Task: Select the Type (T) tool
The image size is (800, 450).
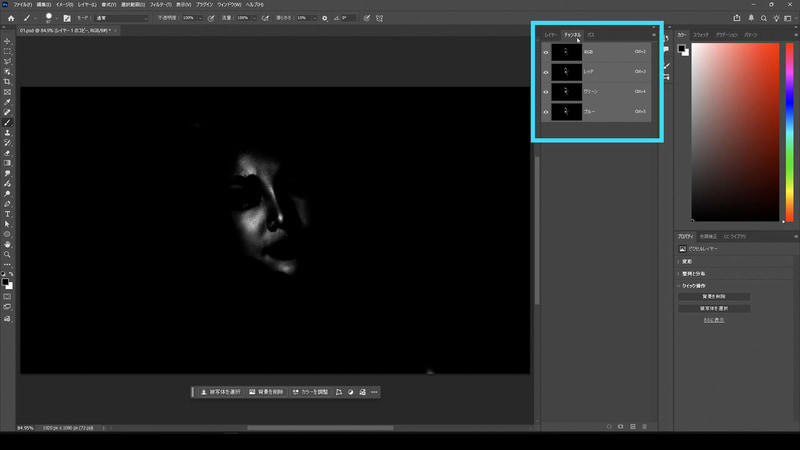Action: tap(7, 214)
